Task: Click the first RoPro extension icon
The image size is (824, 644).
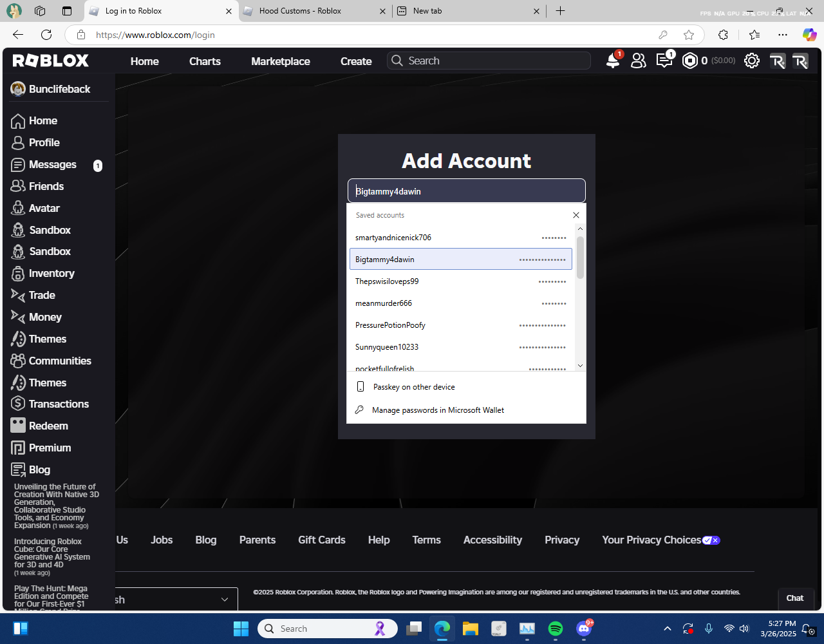Action: [777, 61]
